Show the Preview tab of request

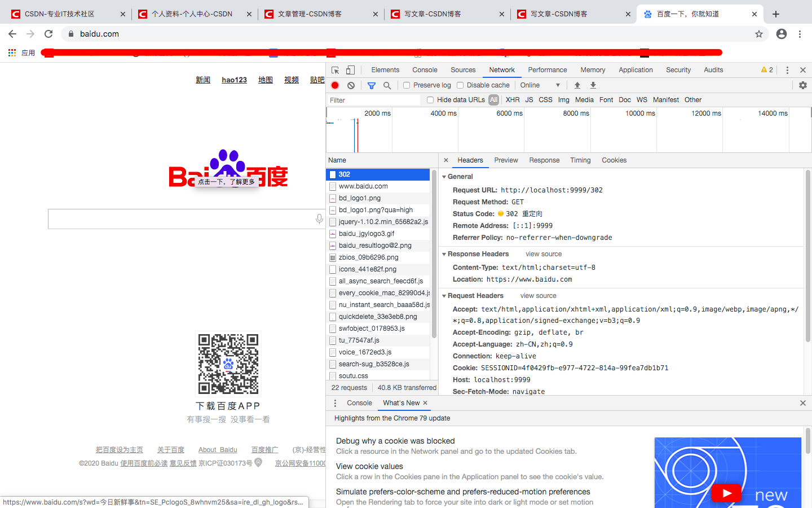(506, 160)
